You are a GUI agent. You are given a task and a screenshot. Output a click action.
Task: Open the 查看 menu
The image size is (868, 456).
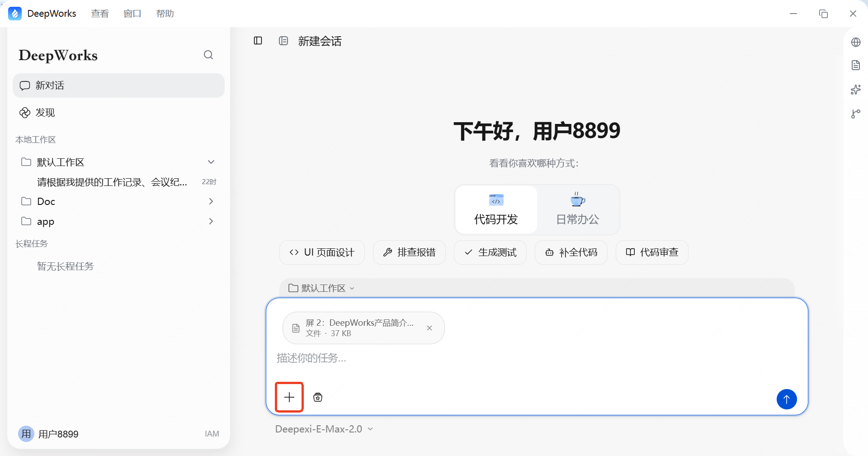(x=100, y=14)
